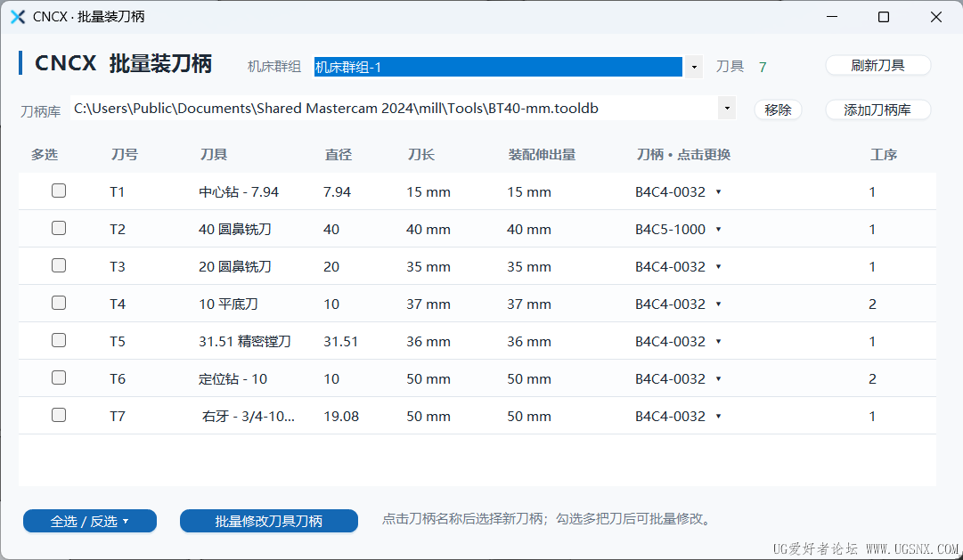This screenshot has height=560, width=963.
Task: Click the 右牙 - 3/4-10... tool name
Action: click(x=249, y=417)
